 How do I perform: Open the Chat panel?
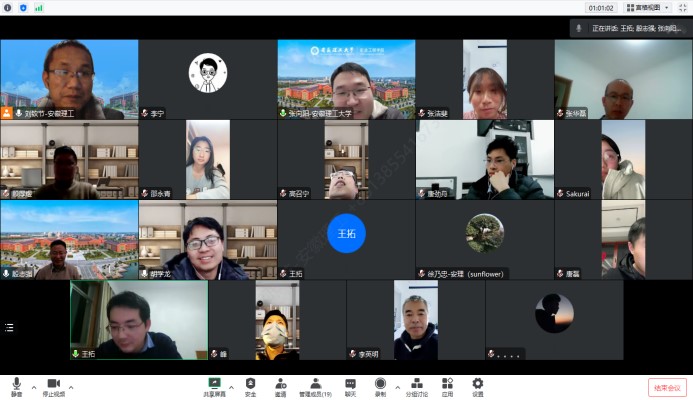coord(350,385)
